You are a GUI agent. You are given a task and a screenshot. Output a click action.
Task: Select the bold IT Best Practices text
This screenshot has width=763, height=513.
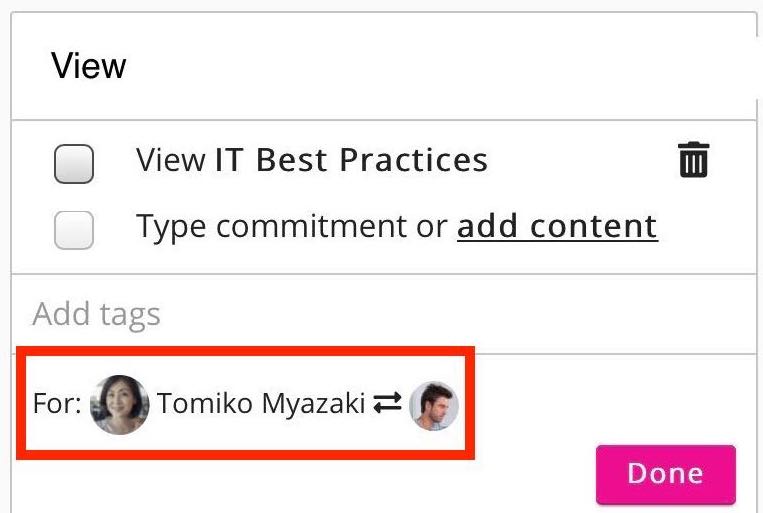351,160
